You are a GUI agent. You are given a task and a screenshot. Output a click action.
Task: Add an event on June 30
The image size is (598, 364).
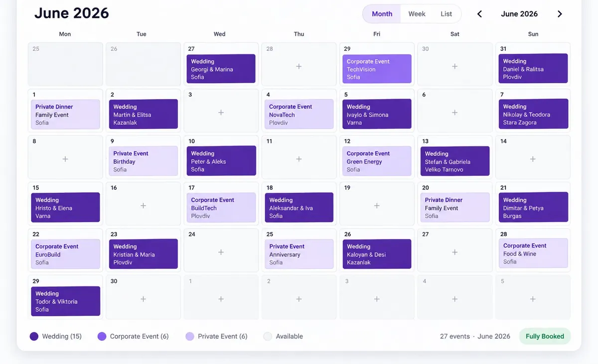143,299
